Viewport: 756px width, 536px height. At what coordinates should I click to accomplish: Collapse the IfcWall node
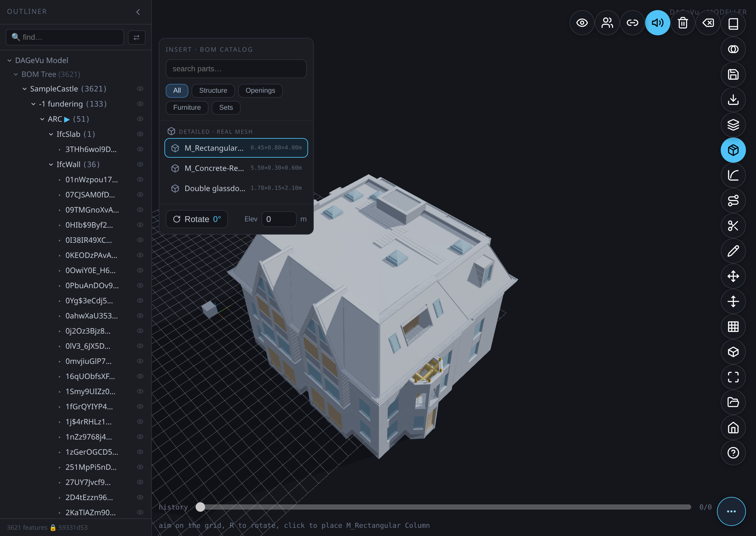tap(51, 165)
